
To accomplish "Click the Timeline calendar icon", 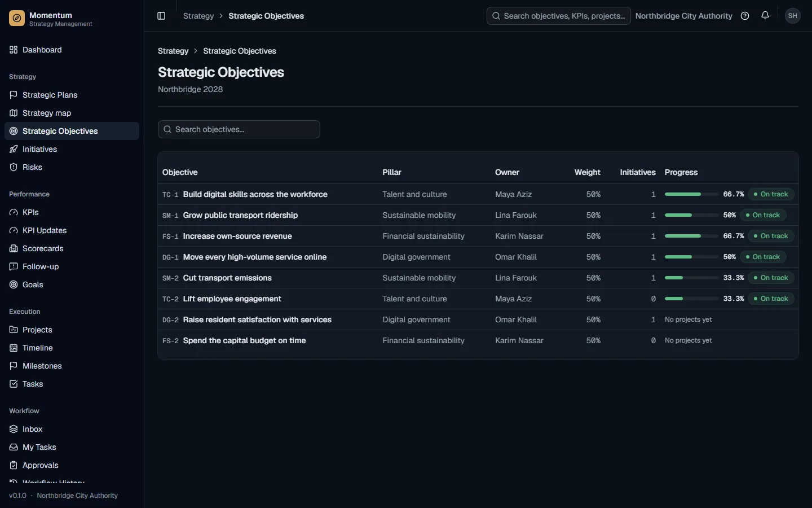I will tap(14, 348).
